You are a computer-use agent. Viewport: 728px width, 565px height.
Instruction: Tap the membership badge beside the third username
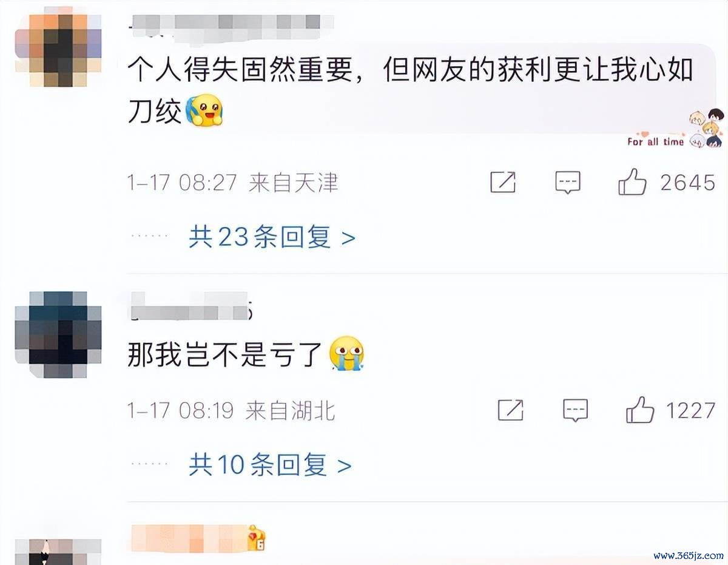(257, 538)
